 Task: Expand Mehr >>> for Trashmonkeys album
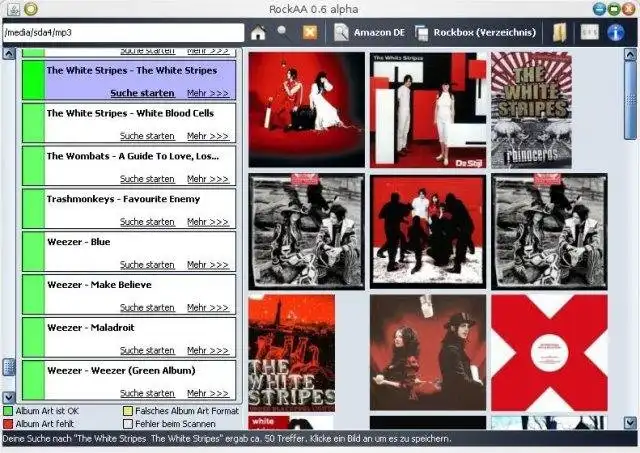(x=208, y=222)
